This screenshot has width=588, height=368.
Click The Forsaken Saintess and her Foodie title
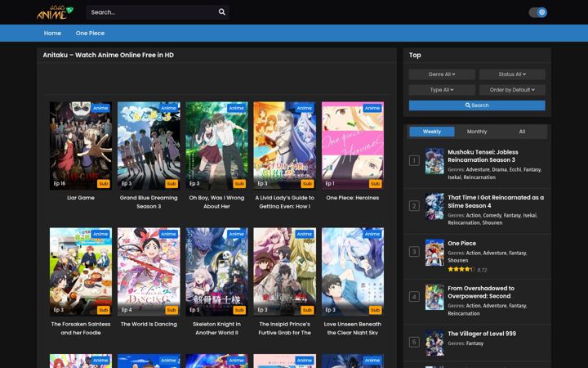pyautogui.click(x=81, y=328)
